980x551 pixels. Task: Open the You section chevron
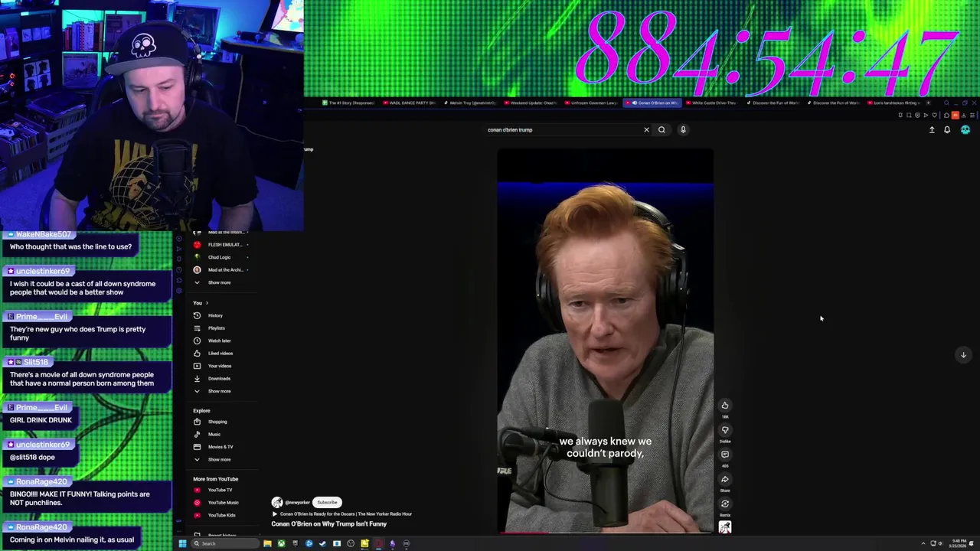(207, 303)
